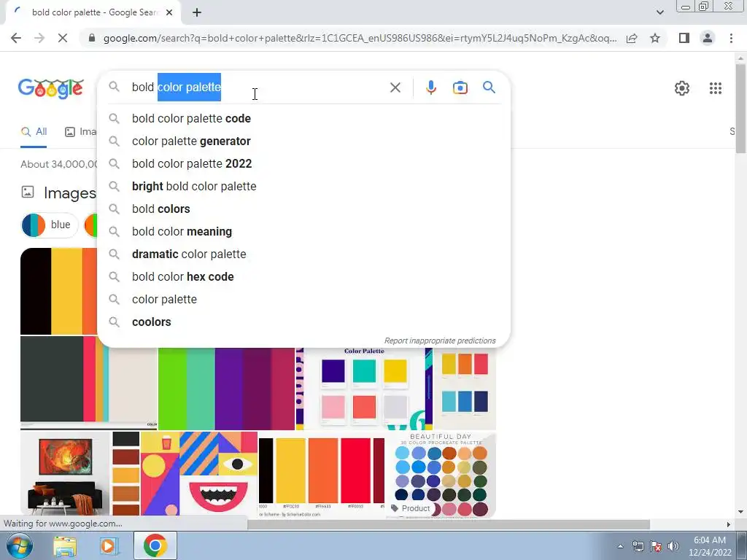Open the smiling mouth geometric art thumbnail
This screenshot has width=747, height=560.
click(x=199, y=474)
